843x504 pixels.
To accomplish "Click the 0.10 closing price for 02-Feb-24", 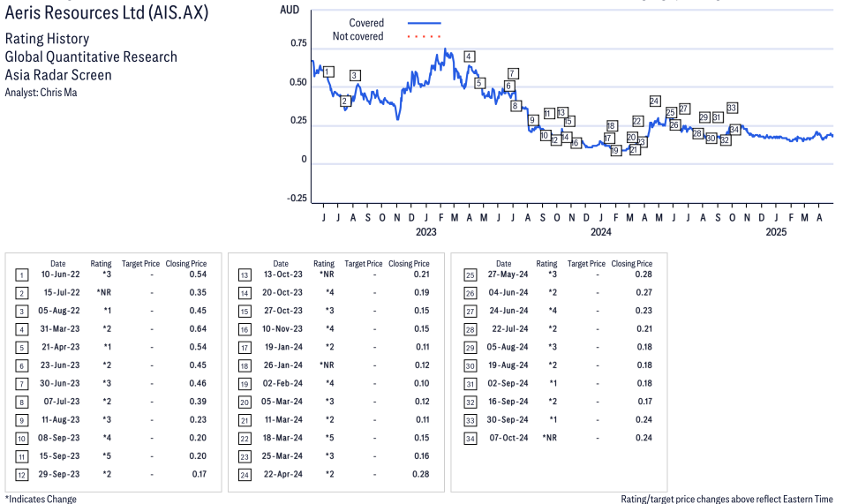I will click(x=422, y=384).
